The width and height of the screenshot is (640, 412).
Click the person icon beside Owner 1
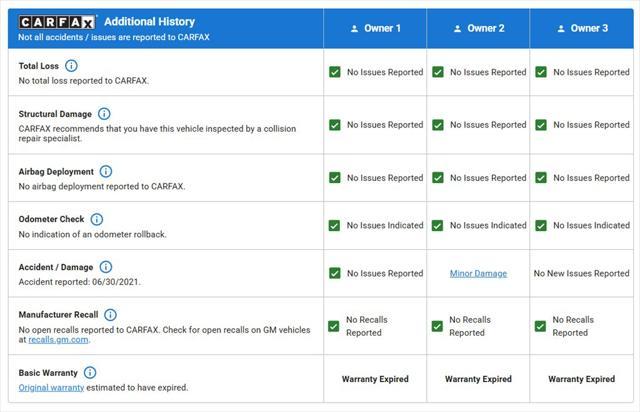click(x=354, y=29)
